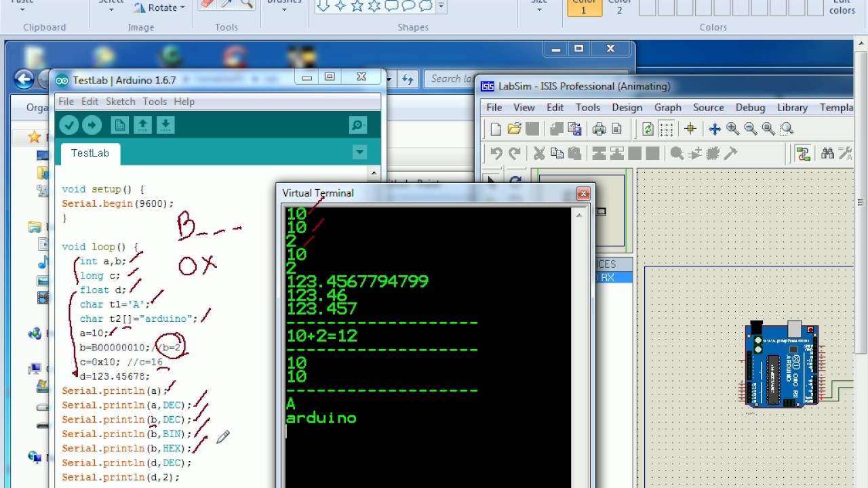Close the Virtual Terminal window
This screenshot has width=868, height=488.
(x=583, y=194)
